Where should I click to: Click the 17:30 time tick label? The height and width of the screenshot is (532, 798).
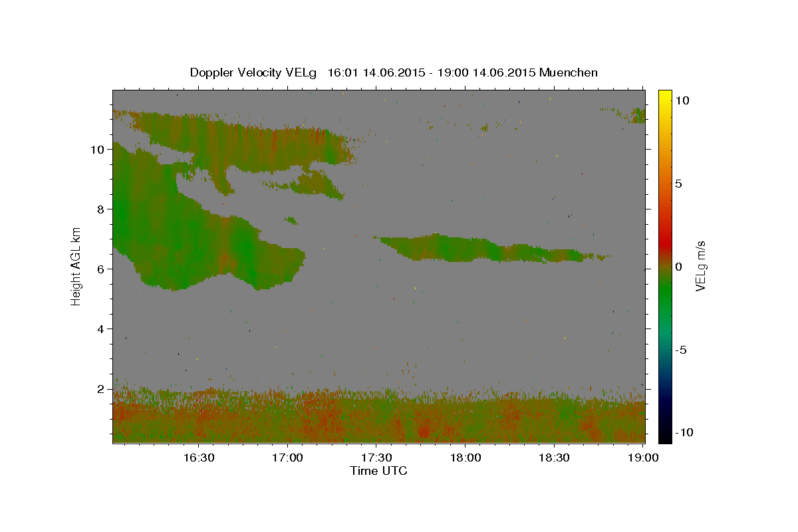click(376, 458)
